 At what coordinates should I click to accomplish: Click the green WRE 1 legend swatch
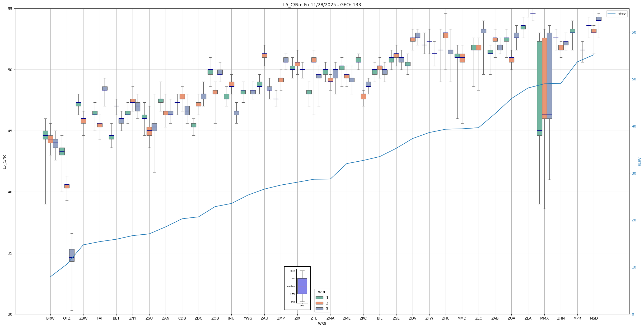(319, 298)
